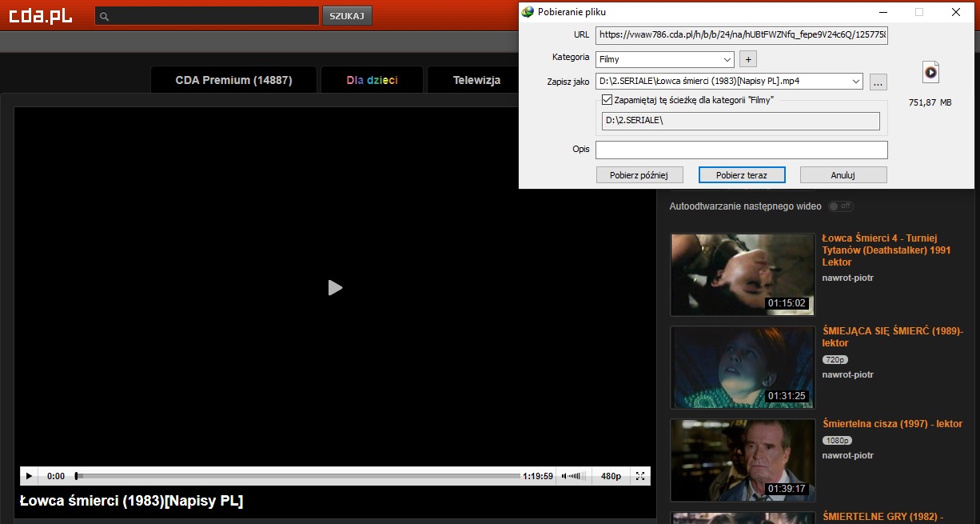Open Śmiertelna cisza (1997) video link
This screenshot has height=524, width=980.
892,424
